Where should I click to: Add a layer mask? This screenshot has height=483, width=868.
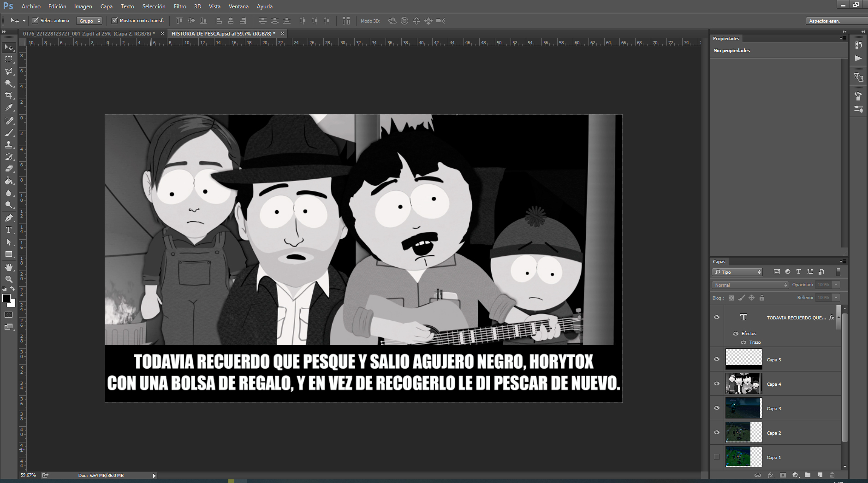(783, 475)
